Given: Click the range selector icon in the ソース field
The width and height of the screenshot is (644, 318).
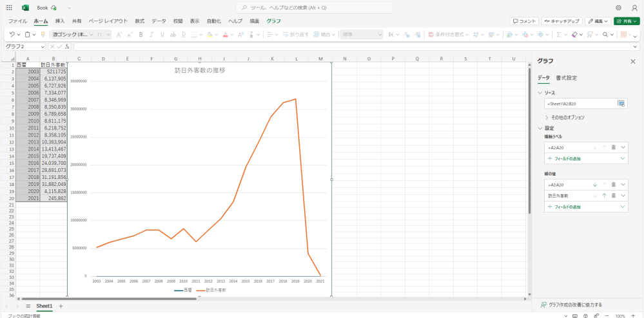Looking at the screenshot, I should tap(621, 103).
